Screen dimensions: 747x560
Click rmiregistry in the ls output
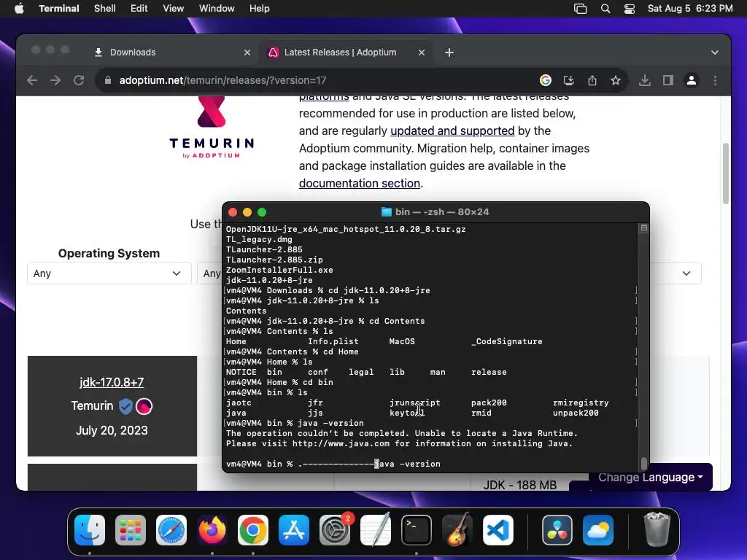(581, 402)
